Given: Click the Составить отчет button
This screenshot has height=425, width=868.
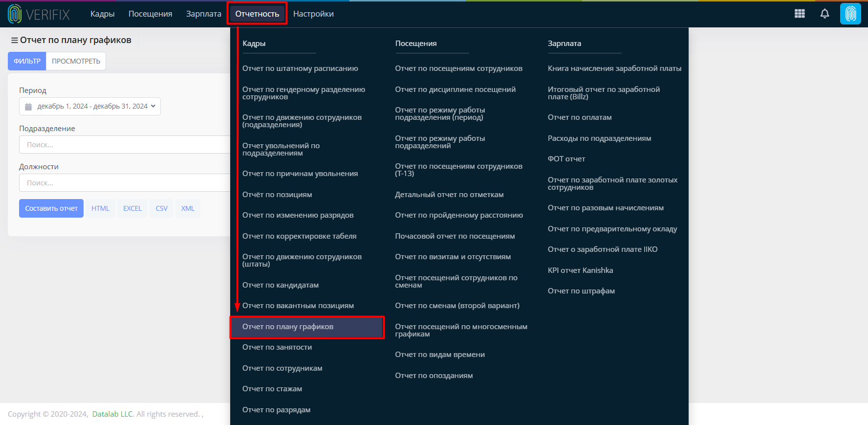Looking at the screenshot, I should click(x=51, y=208).
